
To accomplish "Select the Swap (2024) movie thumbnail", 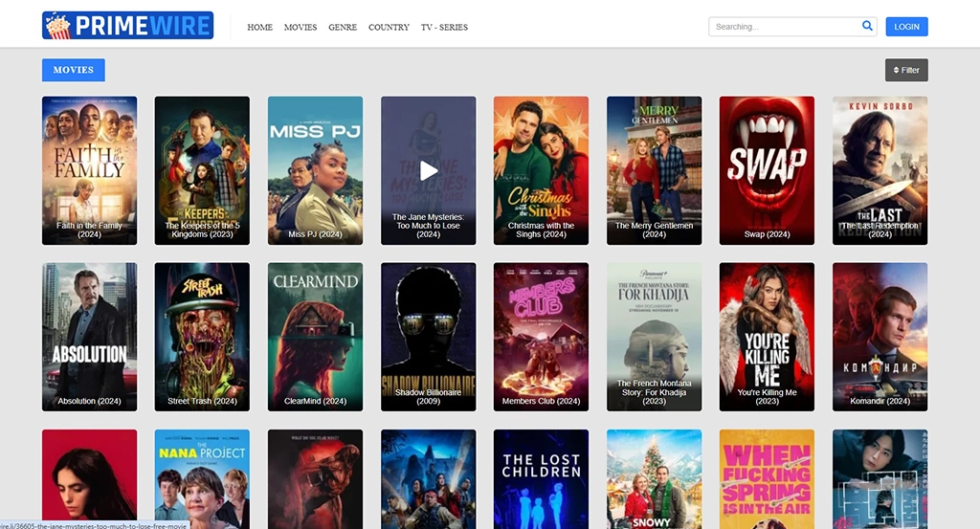I will pos(767,163).
